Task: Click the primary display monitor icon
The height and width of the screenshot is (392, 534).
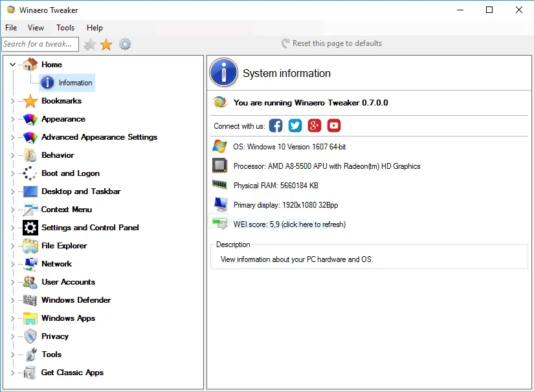Action: coord(221,204)
